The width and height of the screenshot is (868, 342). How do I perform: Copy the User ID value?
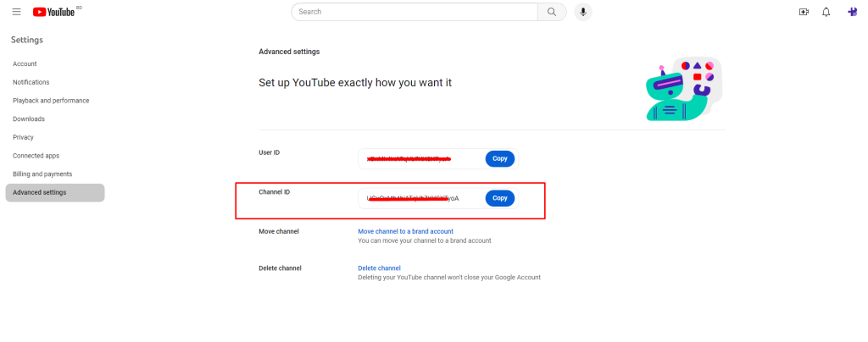click(500, 158)
